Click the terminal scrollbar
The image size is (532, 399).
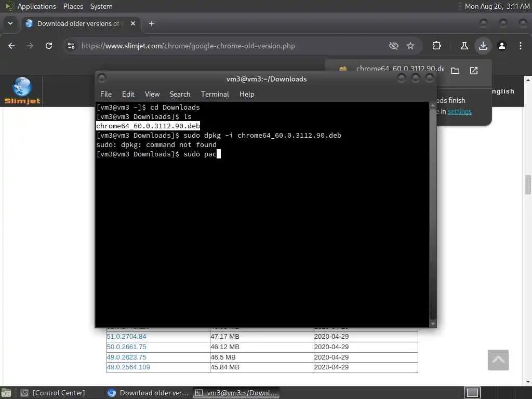(x=433, y=215)
